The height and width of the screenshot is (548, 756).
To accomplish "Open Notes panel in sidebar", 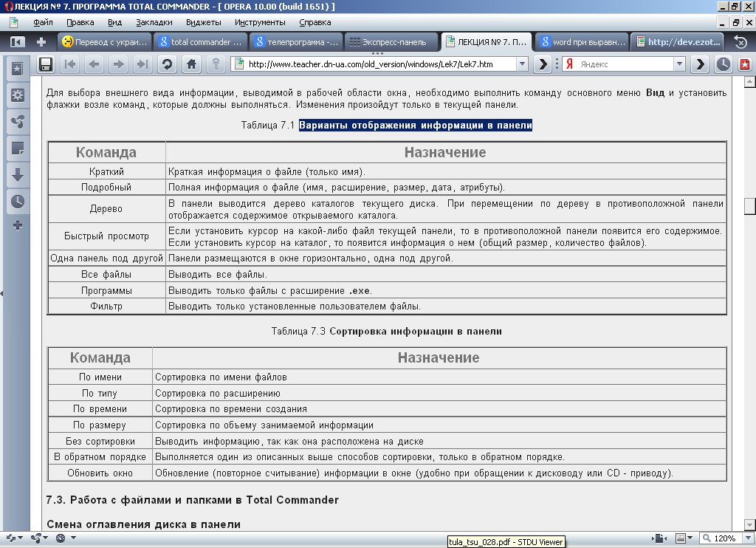I will 18,148.
